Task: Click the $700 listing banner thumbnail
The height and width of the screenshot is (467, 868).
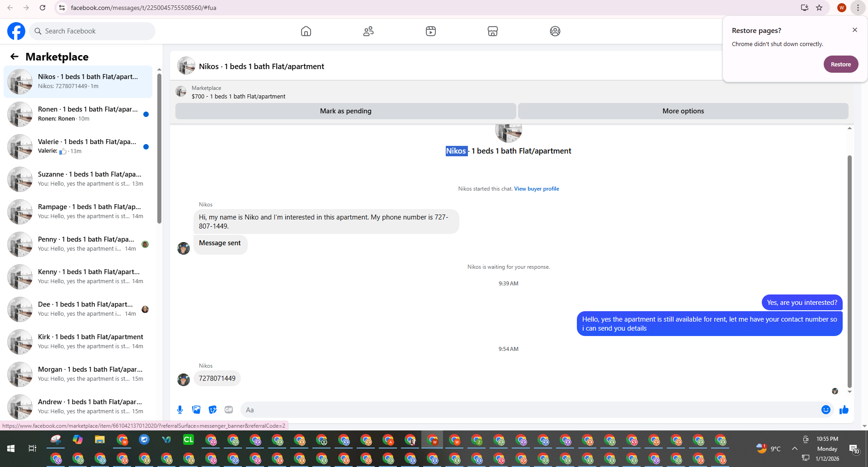Action: (x=181, y=92)
